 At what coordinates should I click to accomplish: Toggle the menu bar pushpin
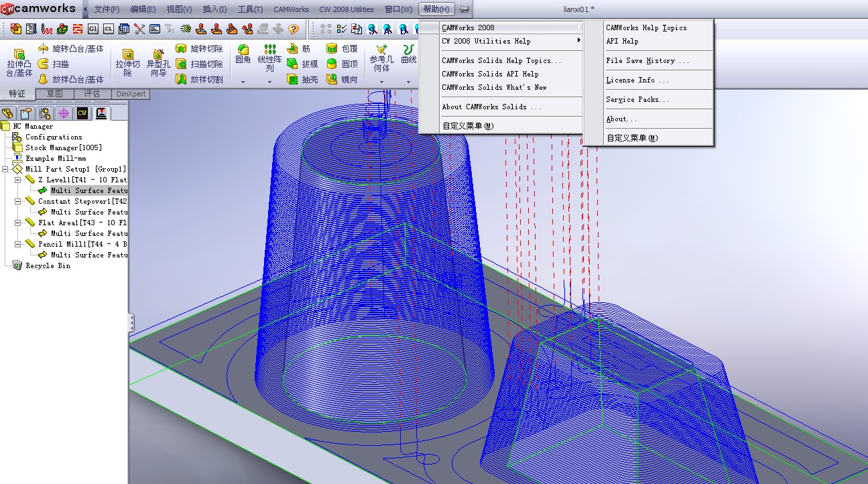tap(464, 9)
